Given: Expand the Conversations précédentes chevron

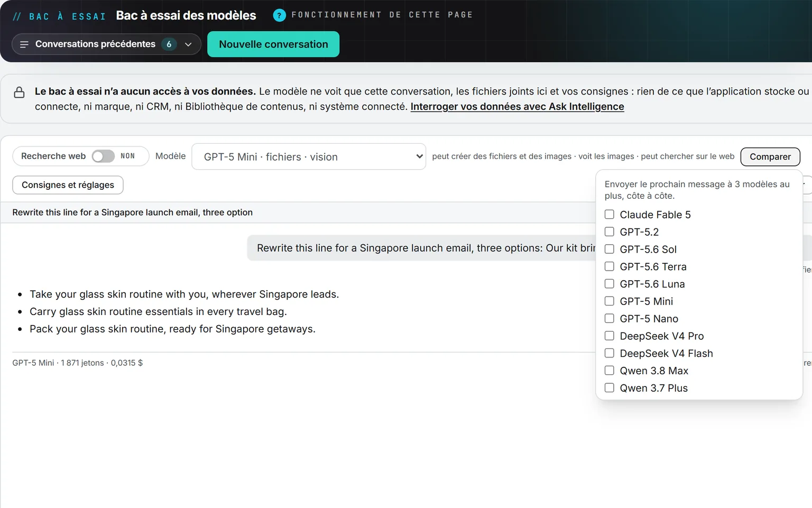Looking at the screenshot, I should [x=188, y=44].
